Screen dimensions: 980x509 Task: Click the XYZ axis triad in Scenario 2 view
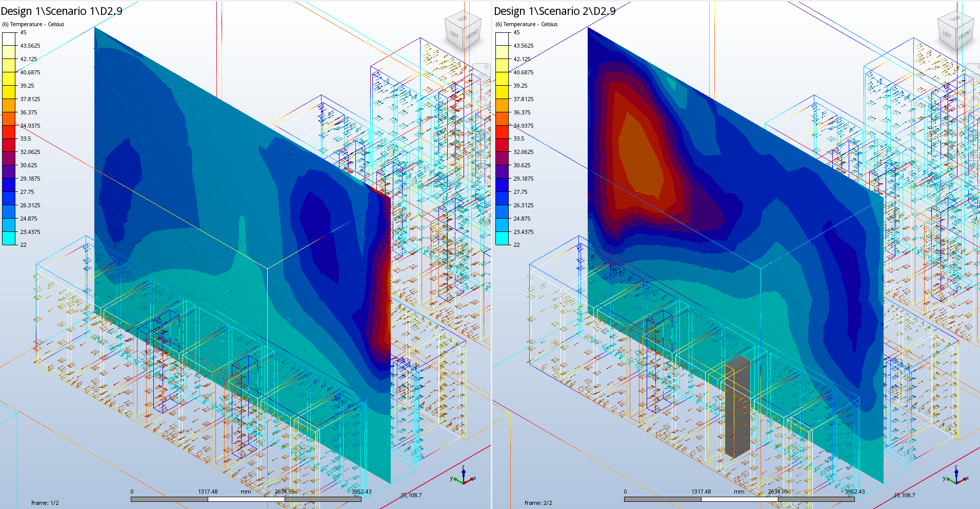coord(956,477)
